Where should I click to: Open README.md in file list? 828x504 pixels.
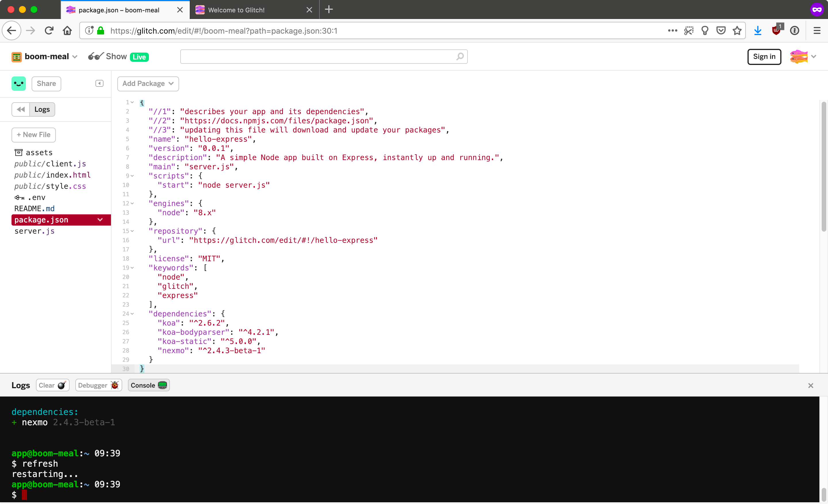[34, 209]
